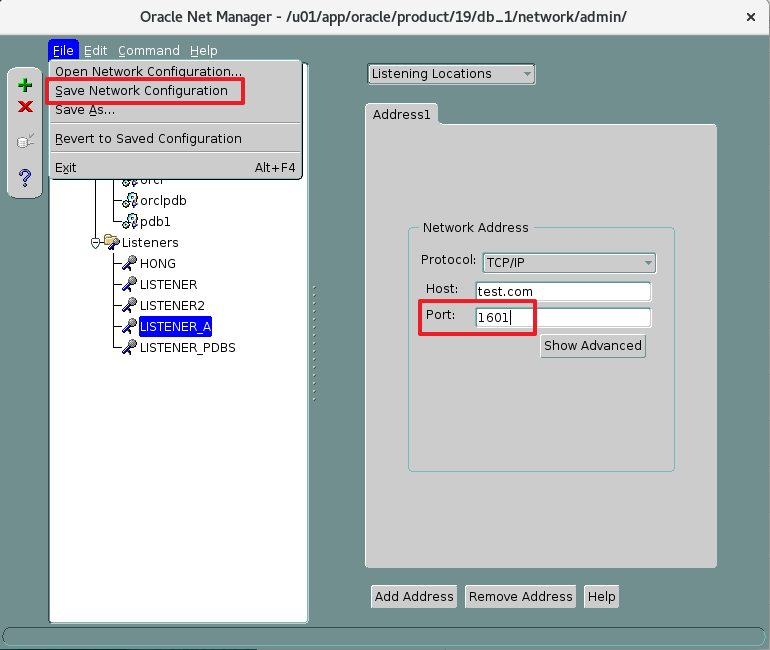The width and height of the screenshot is (770, 650).
Task: Click the Help button beside Remove Address
Action: (x=602, y=596)
